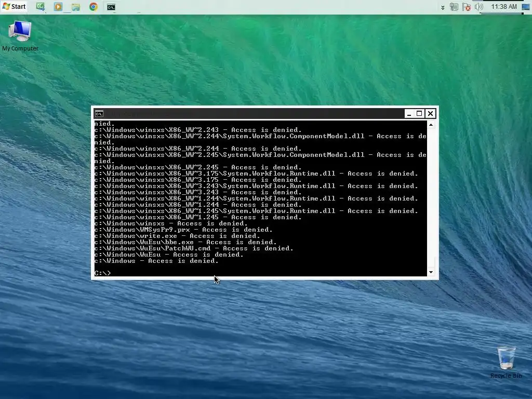Screen dimensions: 532x399
Task: Open the command prompt window system menu icon
Action: (99, 114)
